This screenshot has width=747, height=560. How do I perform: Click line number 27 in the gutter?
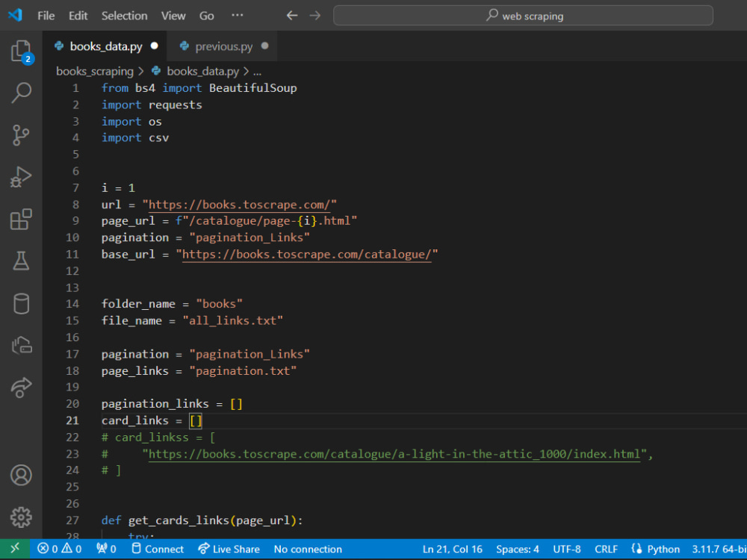pos(72,520)
